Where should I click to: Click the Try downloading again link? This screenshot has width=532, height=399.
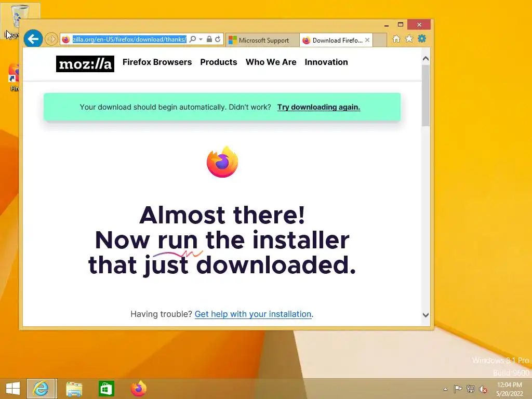[x=318, y=107]
